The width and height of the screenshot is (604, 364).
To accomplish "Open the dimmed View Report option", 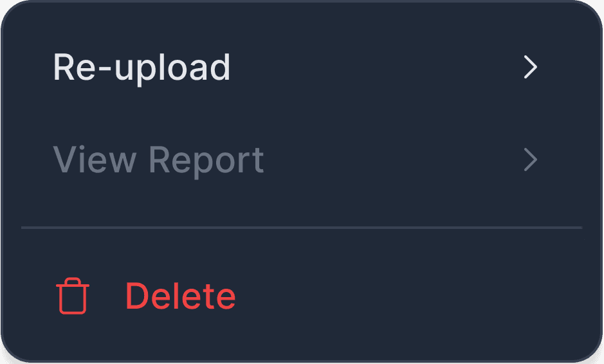I will [302, 159].
